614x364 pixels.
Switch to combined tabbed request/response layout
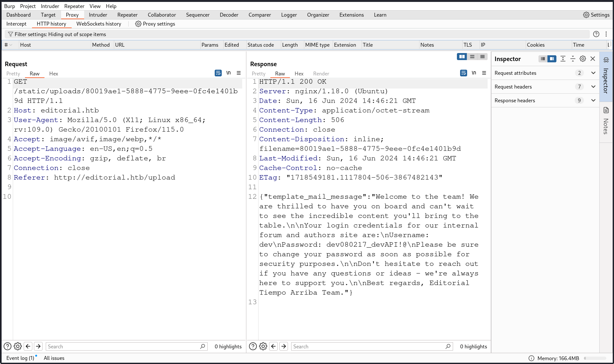click(482, 57)
